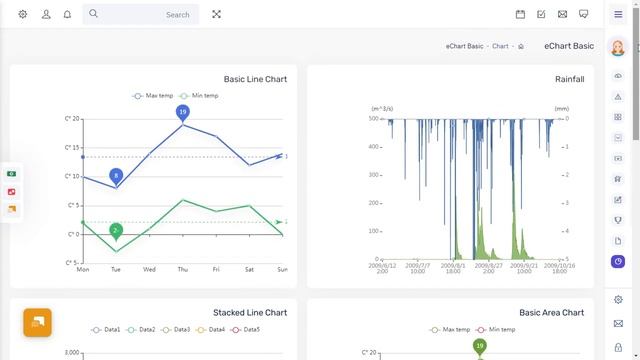
Task: Click blue marker pin labeled 19
Action: pyautogui.click(x=183, y=113)
